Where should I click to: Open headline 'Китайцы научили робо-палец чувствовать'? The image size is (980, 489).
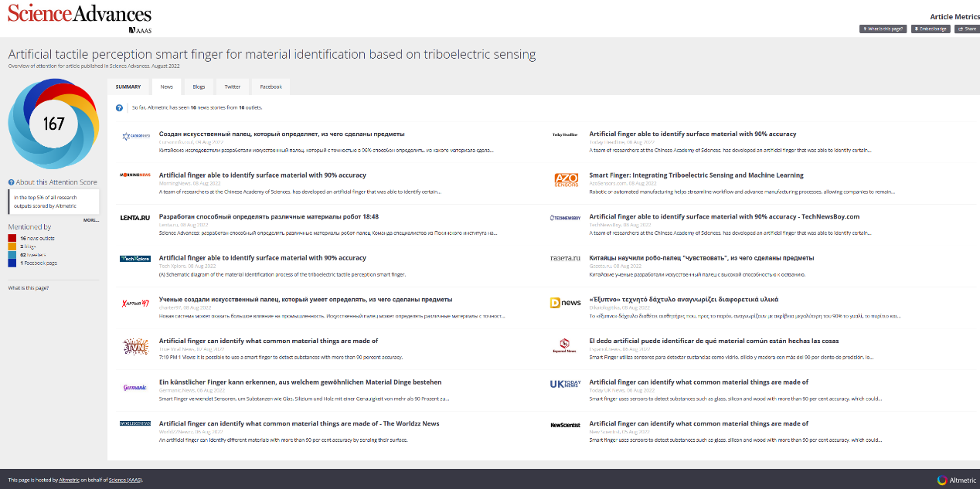tap(701, 258)
